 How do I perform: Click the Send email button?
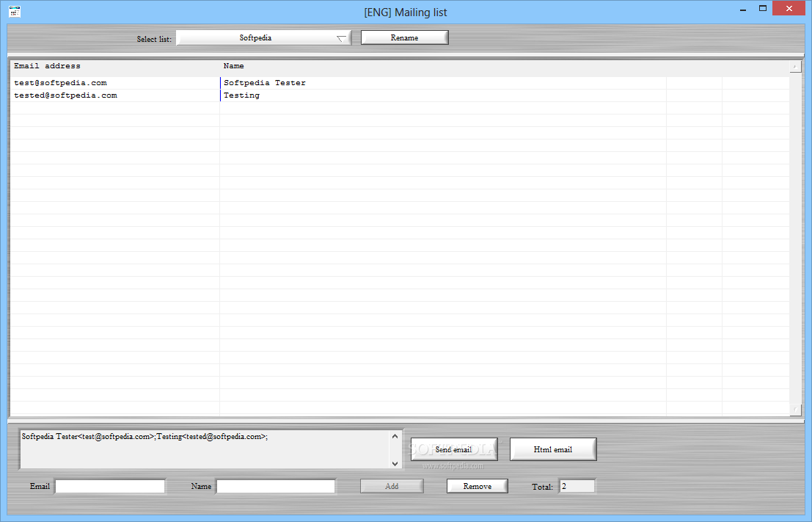(x=454, y=449)
